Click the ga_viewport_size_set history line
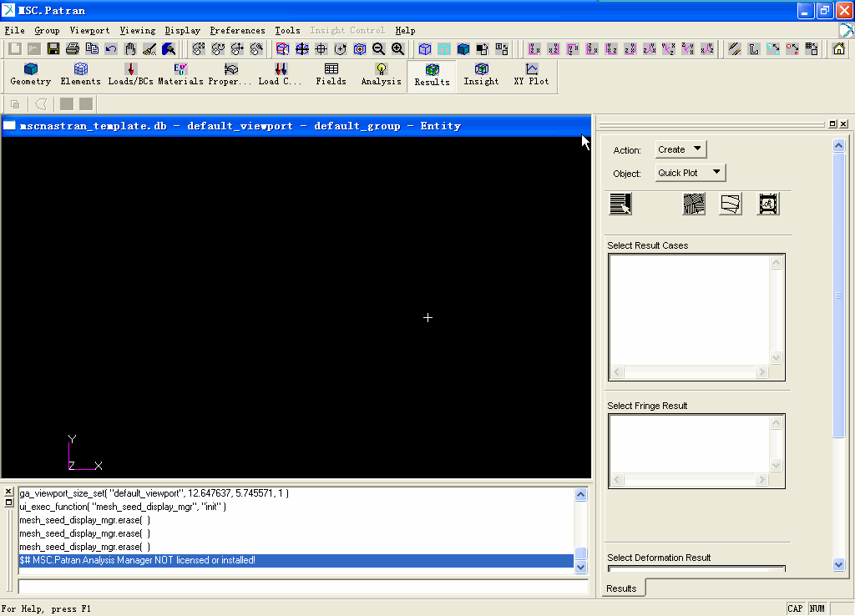Viewport: 855px width, 616px height. [x=154, y=493]
